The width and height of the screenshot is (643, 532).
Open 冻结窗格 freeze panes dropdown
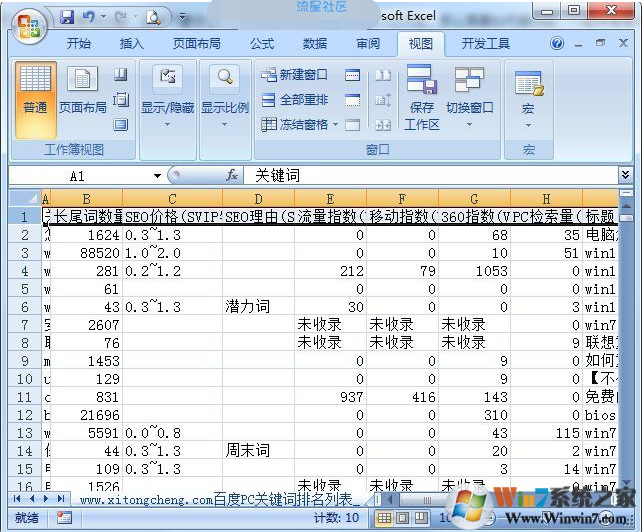tap(299, 124)
